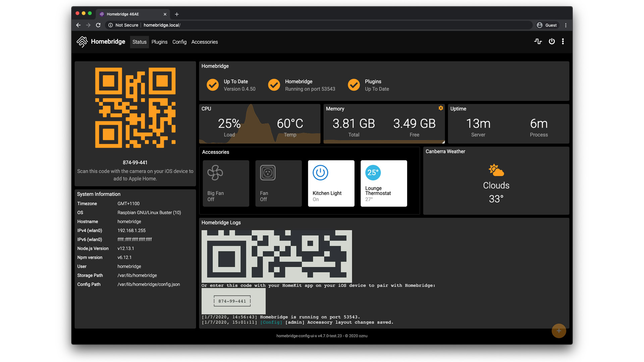Open new browser tab with plus
644x362 pixels.
click(177, 14)
